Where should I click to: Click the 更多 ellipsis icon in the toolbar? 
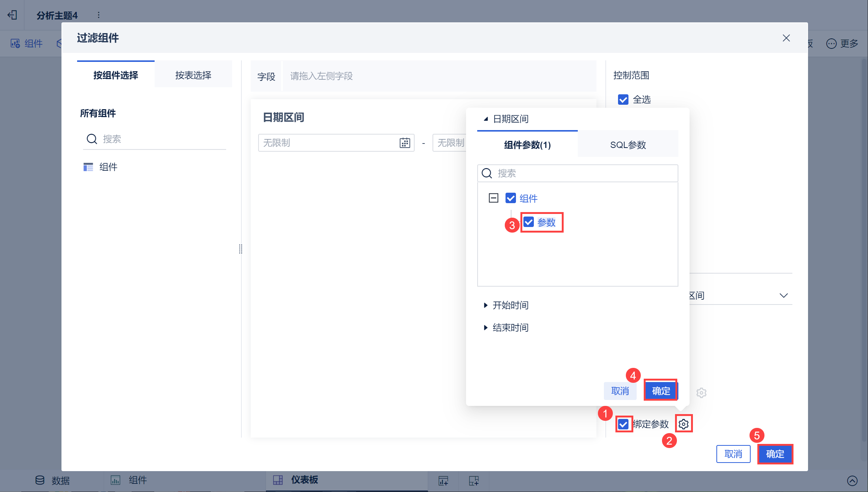[x=831, y=44]
